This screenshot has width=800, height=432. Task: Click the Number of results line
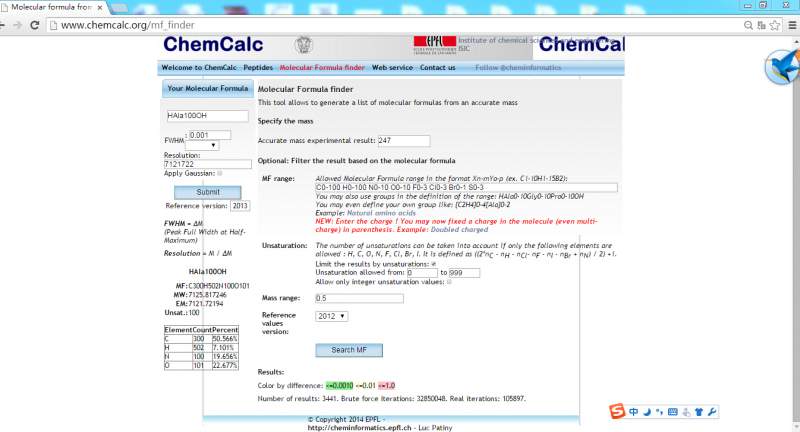391,398
